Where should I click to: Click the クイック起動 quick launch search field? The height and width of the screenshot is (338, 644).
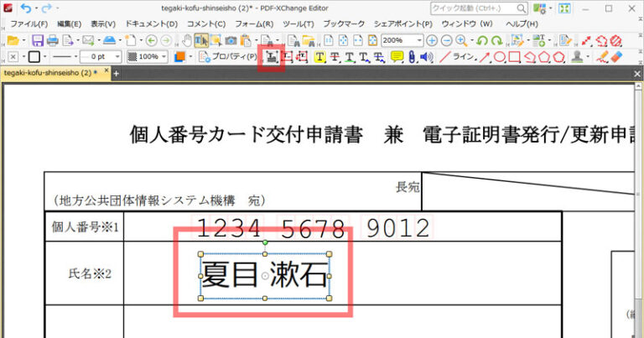(x=470, y=8)
